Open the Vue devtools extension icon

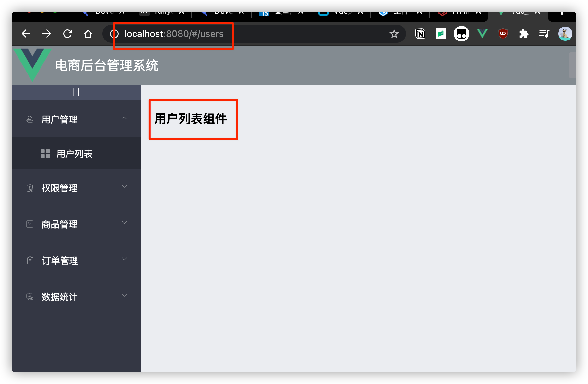(x=482, y=34)
